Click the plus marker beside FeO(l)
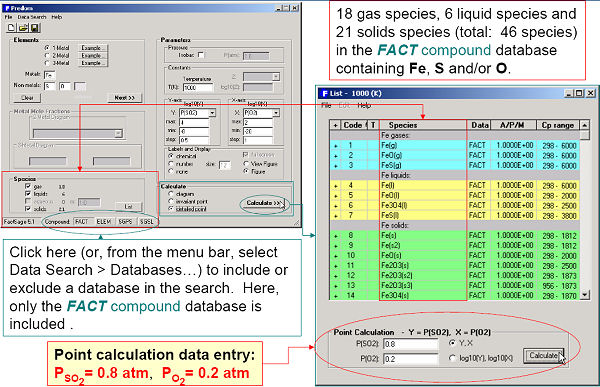The height and width of the screenshot is (387, 600). (x=335, y=196)
